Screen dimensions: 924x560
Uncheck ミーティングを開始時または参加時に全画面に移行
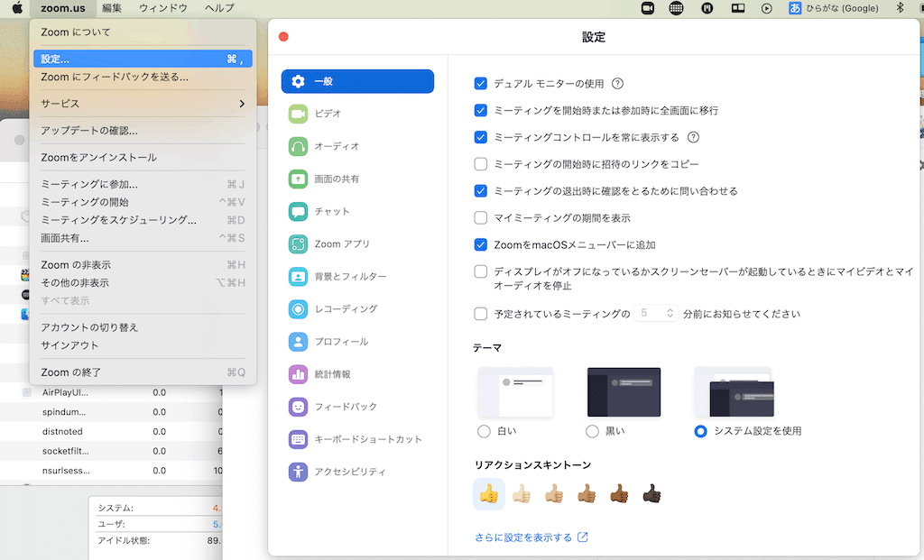[x=481, y=110]
